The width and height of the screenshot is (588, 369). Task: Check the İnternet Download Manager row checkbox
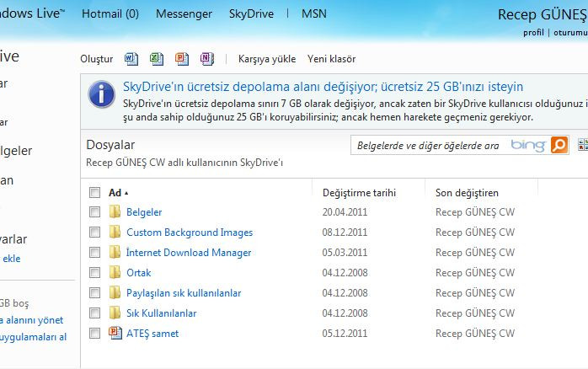[x=94, y=253]
